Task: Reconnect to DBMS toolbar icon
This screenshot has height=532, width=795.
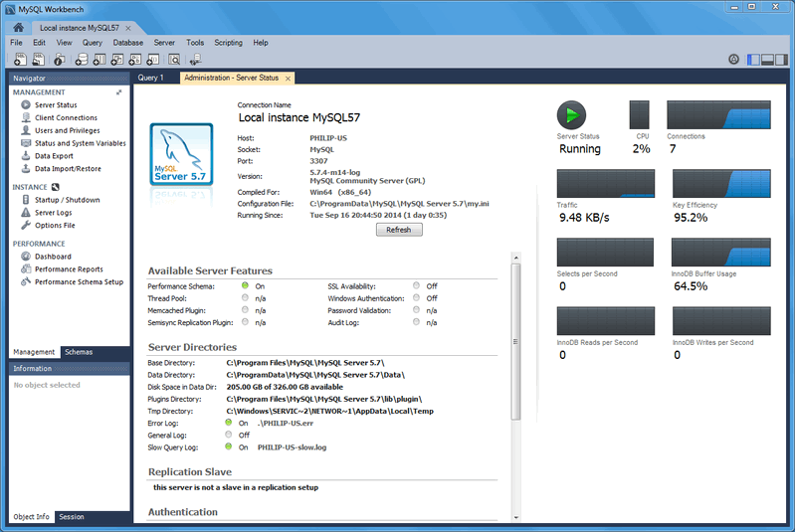Action: coord(195,60)
